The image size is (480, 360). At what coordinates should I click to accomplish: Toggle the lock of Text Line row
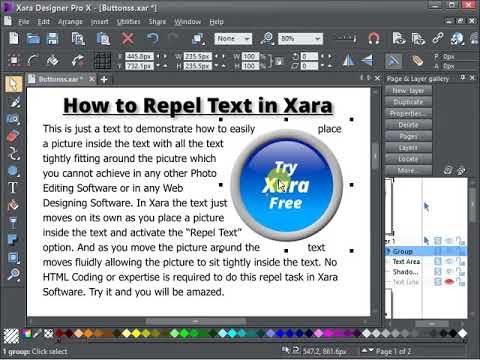(x=460, y=282)
